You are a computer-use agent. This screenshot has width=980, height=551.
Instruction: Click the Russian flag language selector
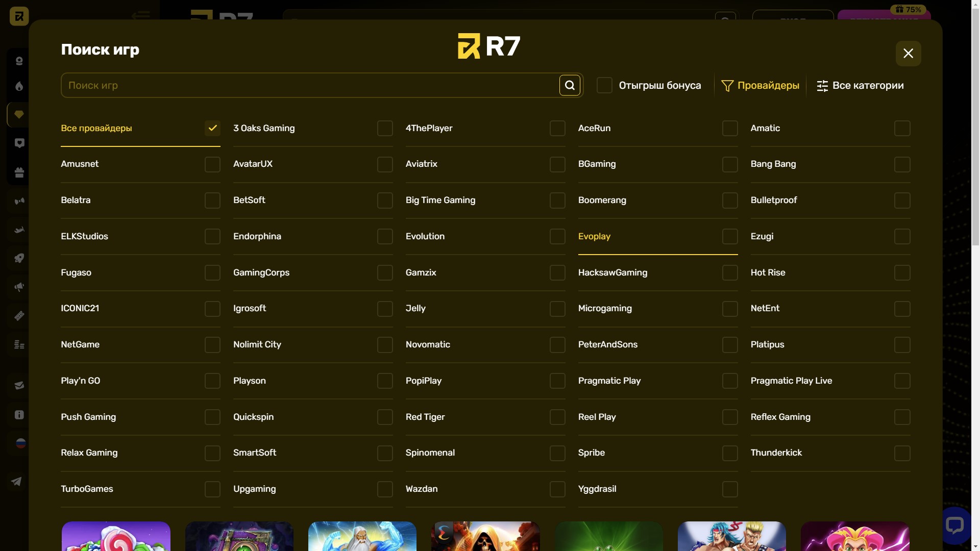[x=20, y=443]
